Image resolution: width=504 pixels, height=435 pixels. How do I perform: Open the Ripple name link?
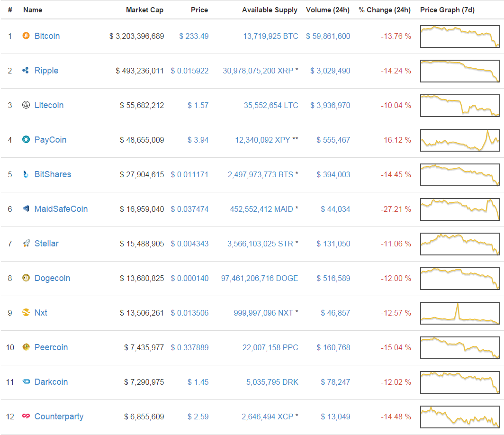tap(46, 71)
